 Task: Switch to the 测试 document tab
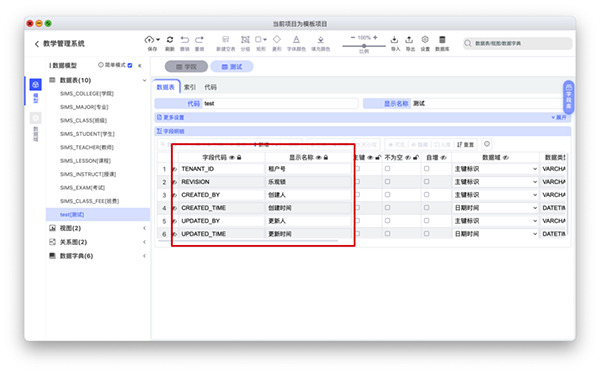tap(232, 67)
